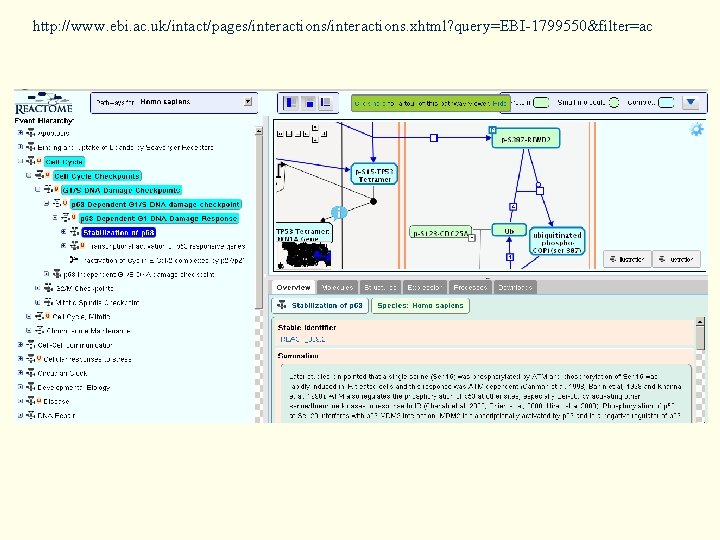The image size is (720, 540).
Task: Click pathway icon beside Chromosome Maintenance
Action: coord(39,331)
